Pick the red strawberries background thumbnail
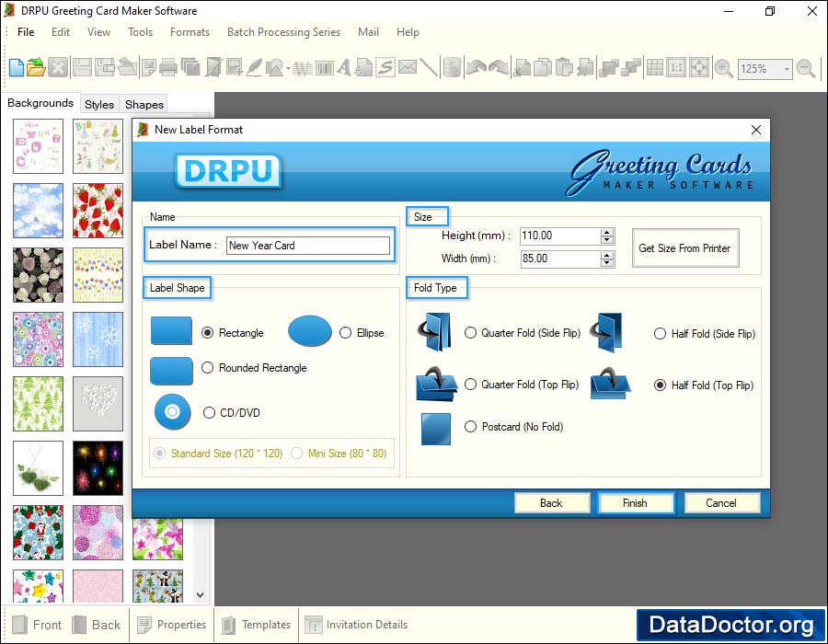Viewport: 828px width, 644px height. click(x=98, y=211)
